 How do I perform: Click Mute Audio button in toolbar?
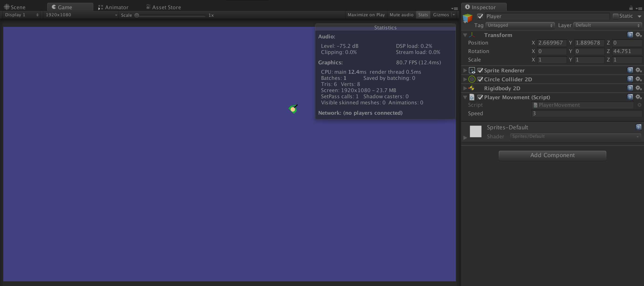pos(401,15)
